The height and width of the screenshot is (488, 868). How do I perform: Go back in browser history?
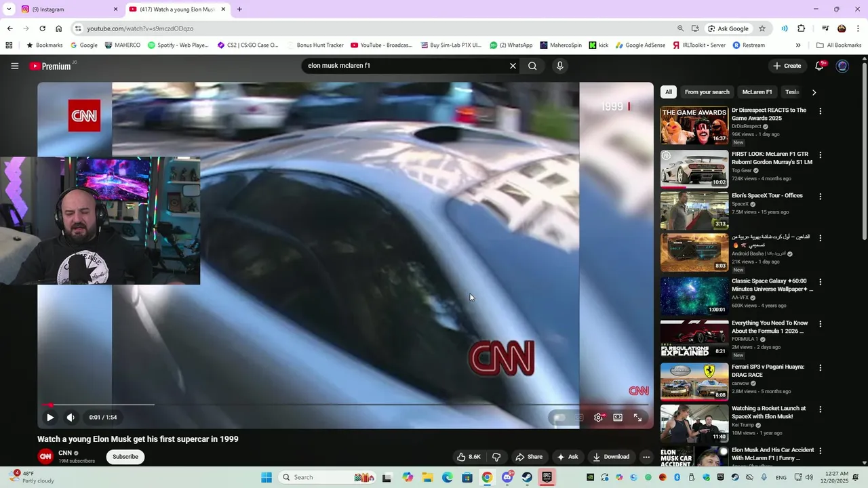[9, 28]
